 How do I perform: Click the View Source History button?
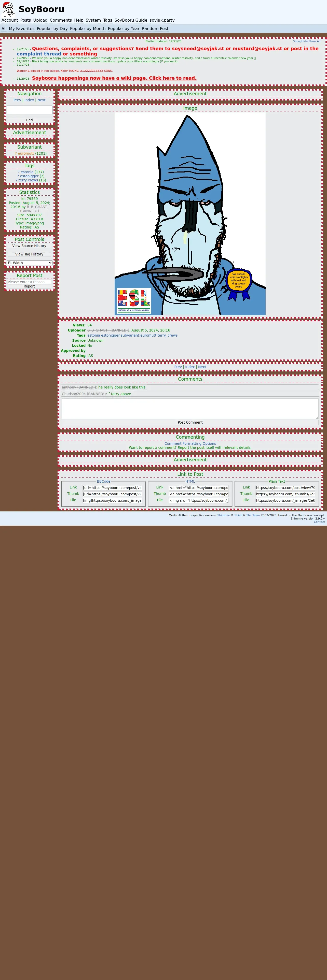click(x=29, y=246)
